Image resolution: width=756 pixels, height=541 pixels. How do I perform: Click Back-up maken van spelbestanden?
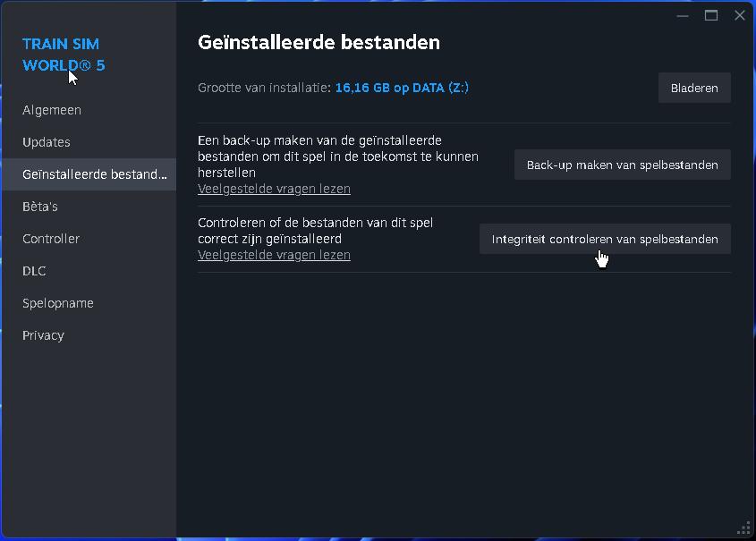click(x=623, y=165)
